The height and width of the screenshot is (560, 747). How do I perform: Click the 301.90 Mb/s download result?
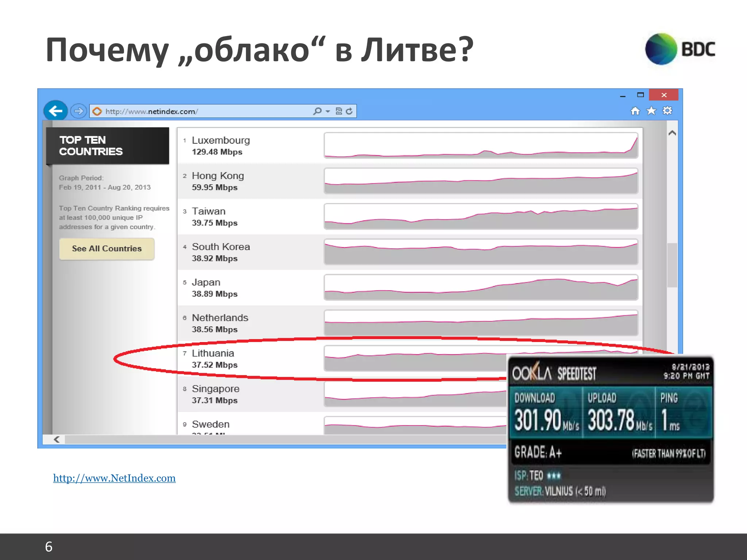point(546,420)
